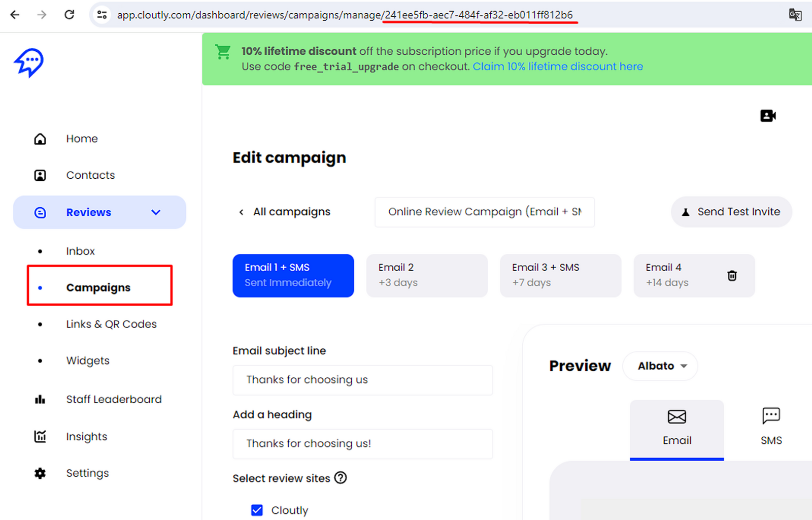Select the Email 3 + SMS step
Viewport: 812px width, 520px height.
(560, 275)
